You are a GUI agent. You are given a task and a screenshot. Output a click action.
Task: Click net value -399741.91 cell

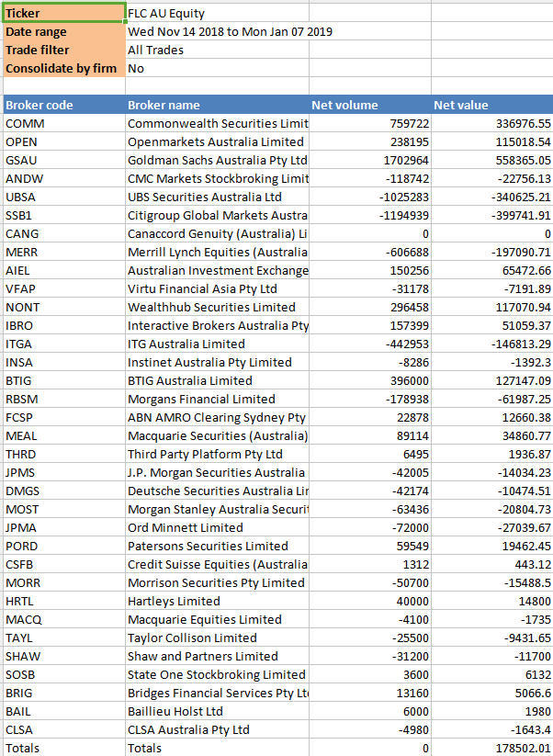(492, 215)
